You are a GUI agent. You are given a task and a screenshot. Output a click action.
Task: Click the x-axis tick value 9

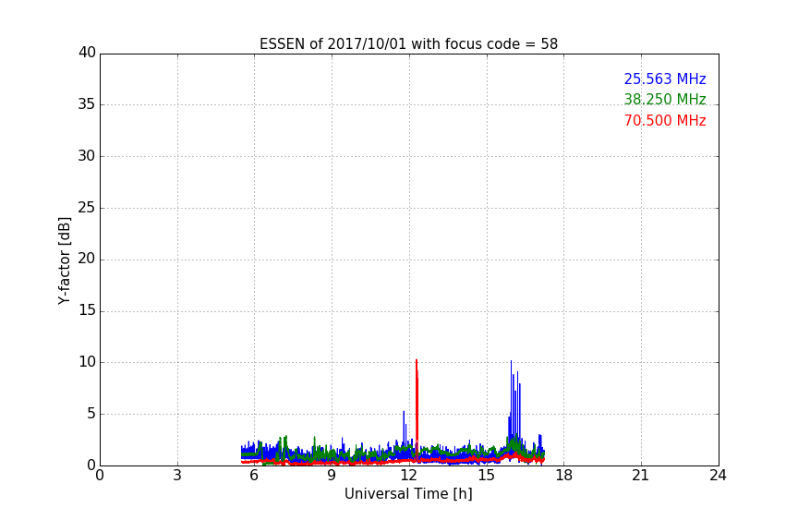(332, 476)
